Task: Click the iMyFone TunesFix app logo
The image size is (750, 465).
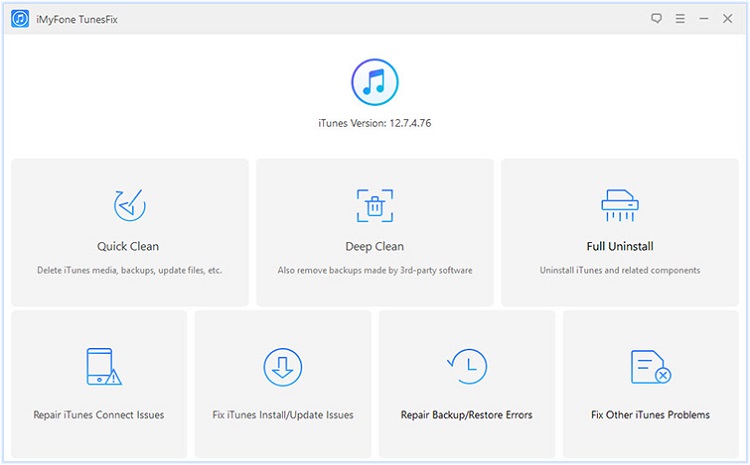Action: click(x=20, y=19)
